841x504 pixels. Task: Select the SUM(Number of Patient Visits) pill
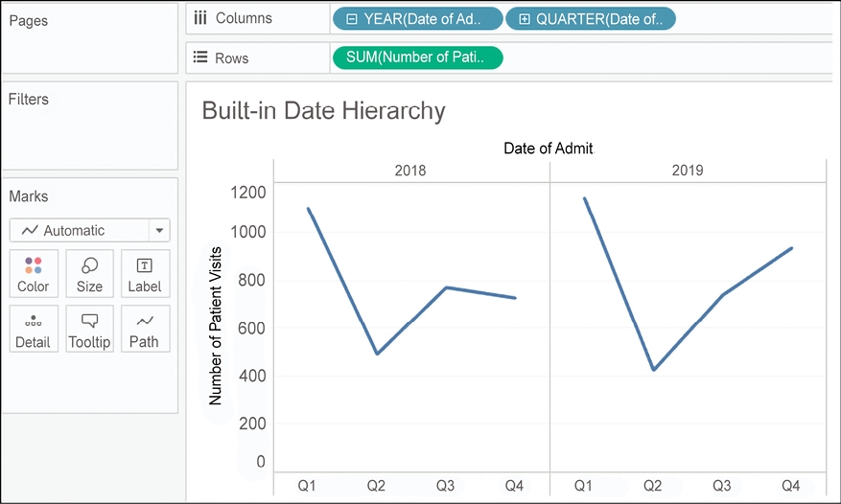pyautogui.click(x=417, y=58)
